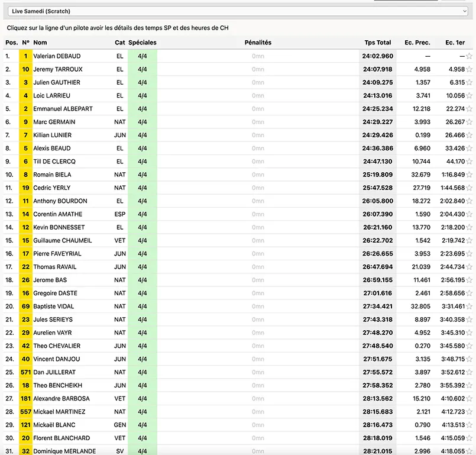
Task: Open Emmanuel ALBEPART's pilot details
Action: pos(238,109)
